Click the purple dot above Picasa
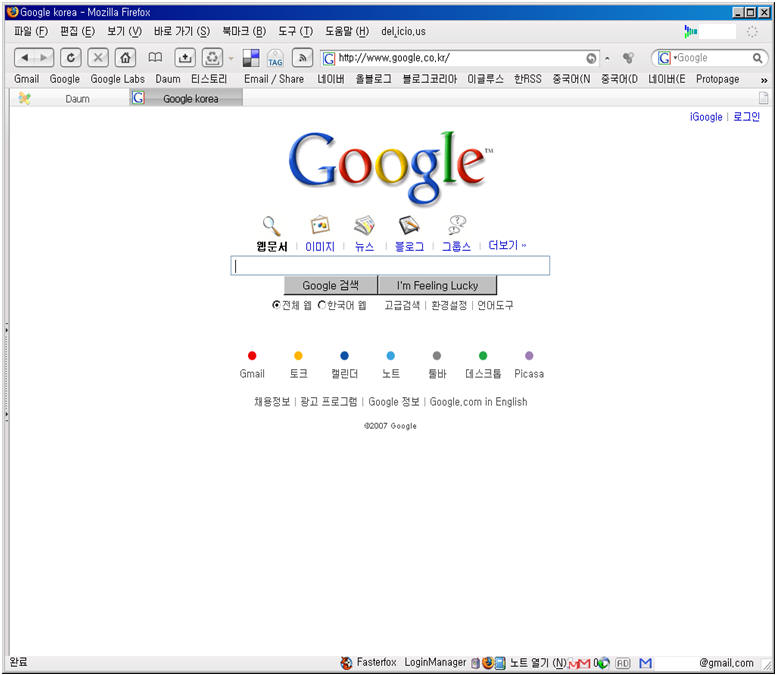 click(529, 356)
